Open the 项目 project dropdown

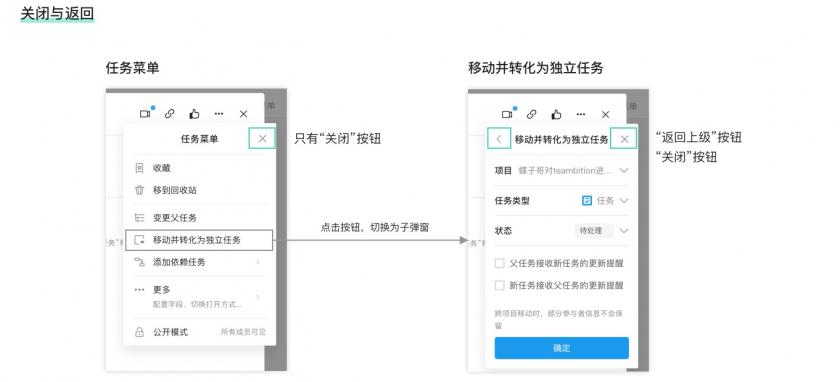[x=561, y=170]
